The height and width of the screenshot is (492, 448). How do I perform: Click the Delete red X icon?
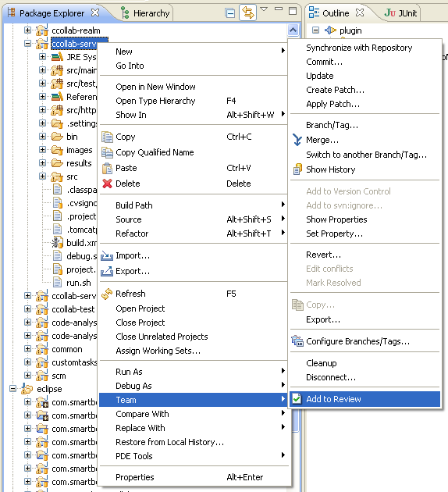click(x=107, y=184)
